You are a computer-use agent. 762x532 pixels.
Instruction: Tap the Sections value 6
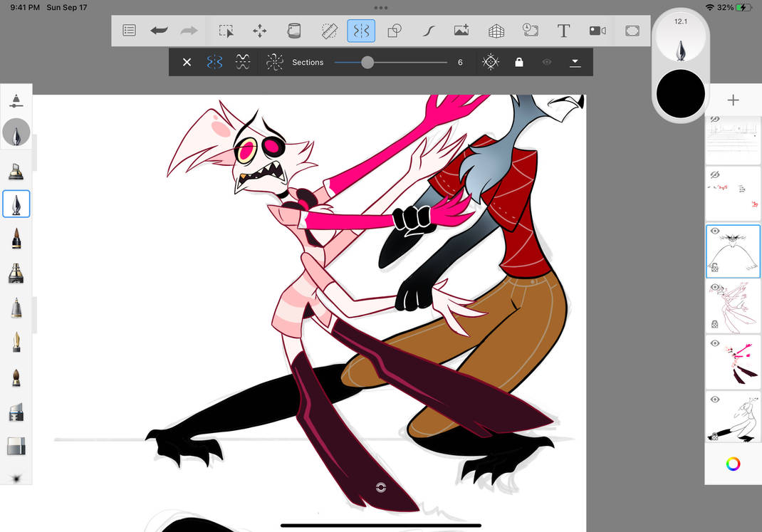pyautogui.click(x=460, y=62)
